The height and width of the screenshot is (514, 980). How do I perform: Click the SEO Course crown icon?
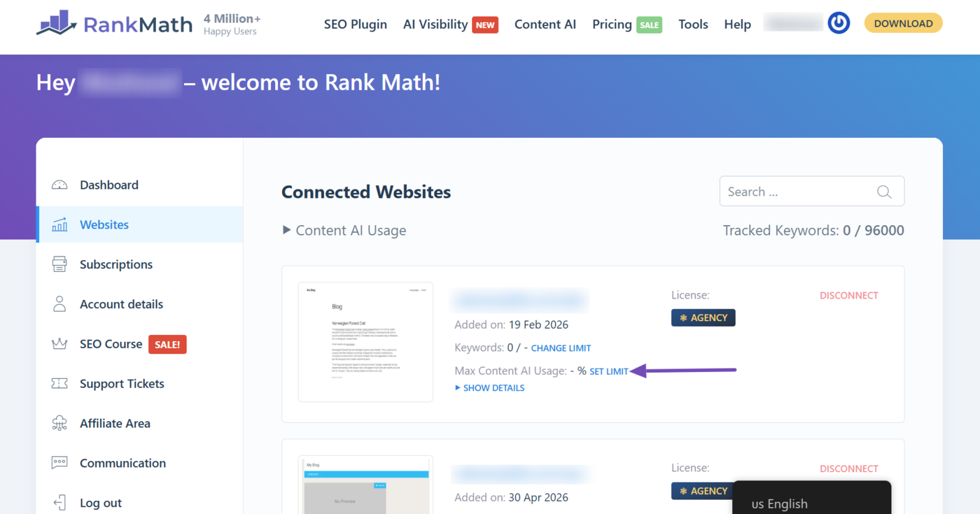[x=59, y=344]
